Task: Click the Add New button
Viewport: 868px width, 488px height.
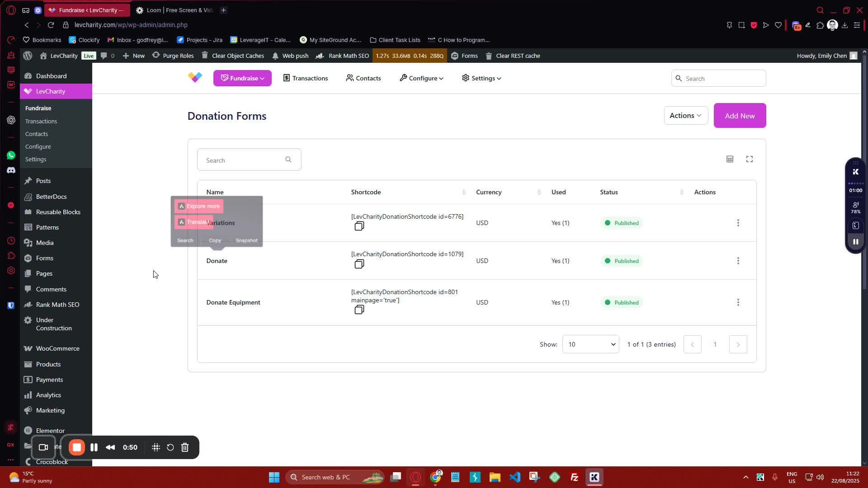Action: [740, 116]
